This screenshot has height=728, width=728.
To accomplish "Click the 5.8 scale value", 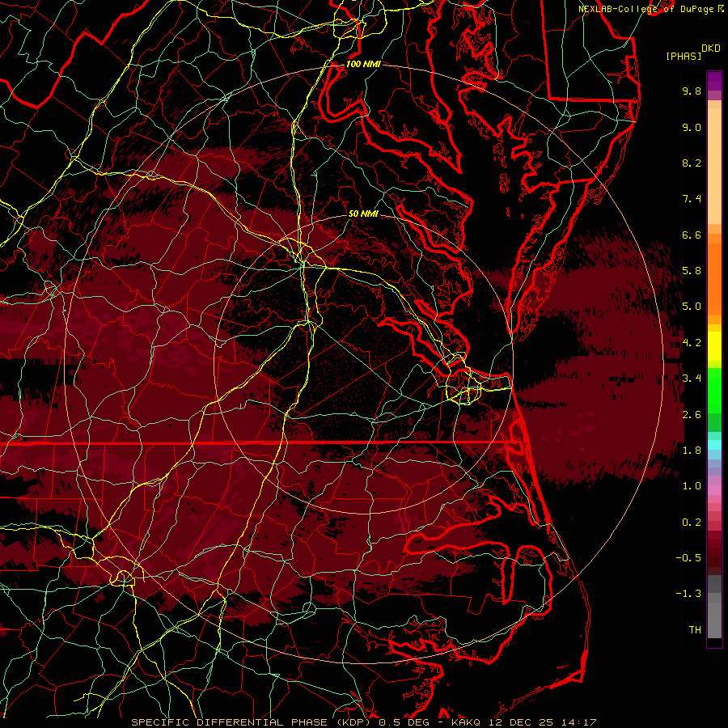I will pyautogui.click(x=692, y=271).
